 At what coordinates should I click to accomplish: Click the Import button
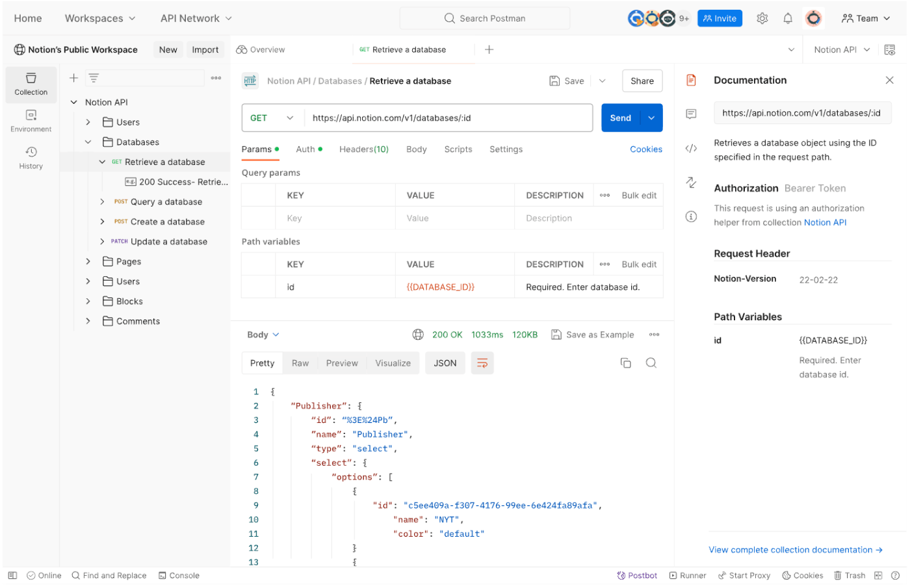pos(205,49)
